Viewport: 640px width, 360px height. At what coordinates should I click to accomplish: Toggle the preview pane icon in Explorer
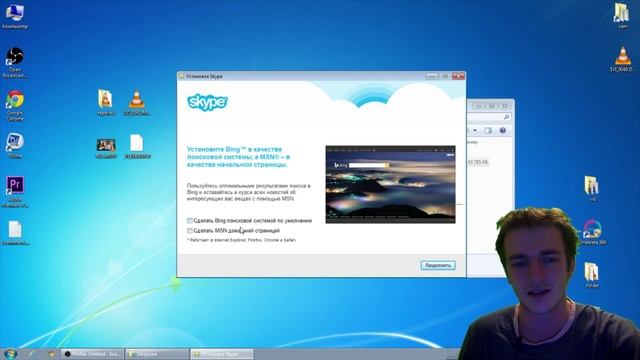[488, 131]
